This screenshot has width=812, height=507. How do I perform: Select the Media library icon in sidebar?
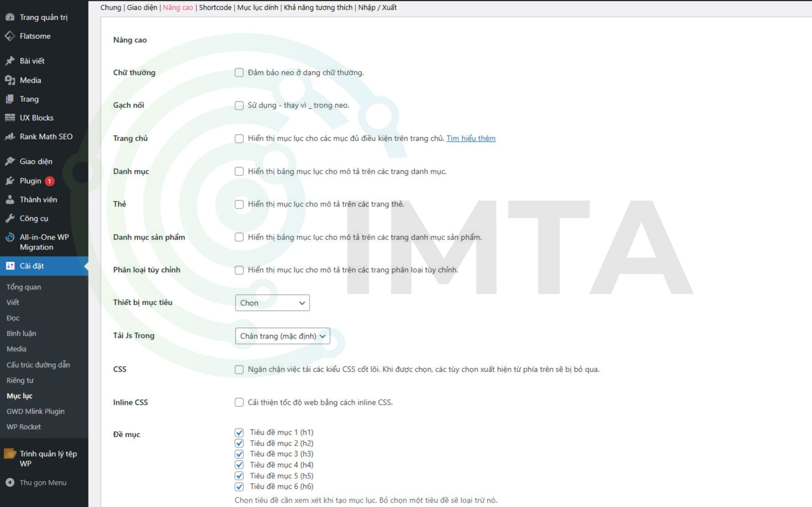point(10,80)
